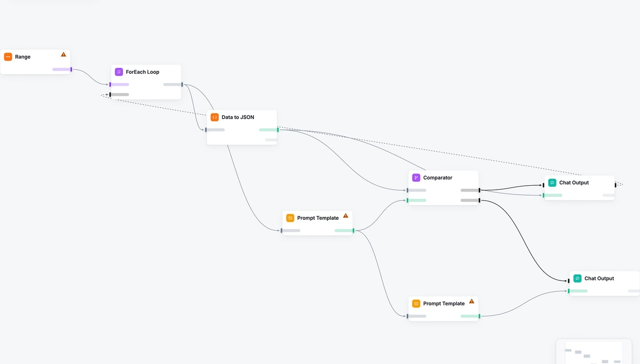The height and width of the screenshot is (364, 640).
Task: Click green output port of Prompt Template feeding Comparator
Action: [354, 231]
